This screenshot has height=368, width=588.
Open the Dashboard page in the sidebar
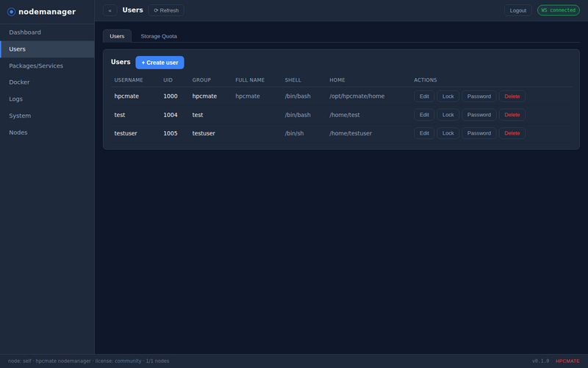click(47, 32)
